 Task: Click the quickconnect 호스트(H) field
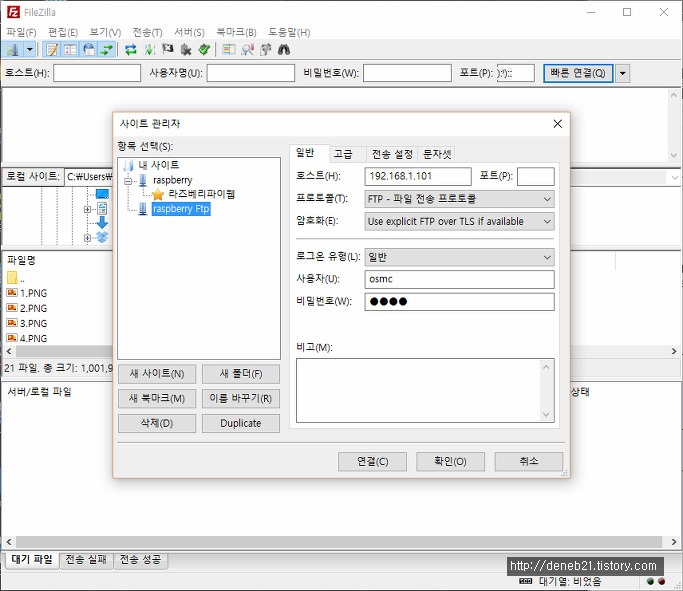tap(97, 73)
